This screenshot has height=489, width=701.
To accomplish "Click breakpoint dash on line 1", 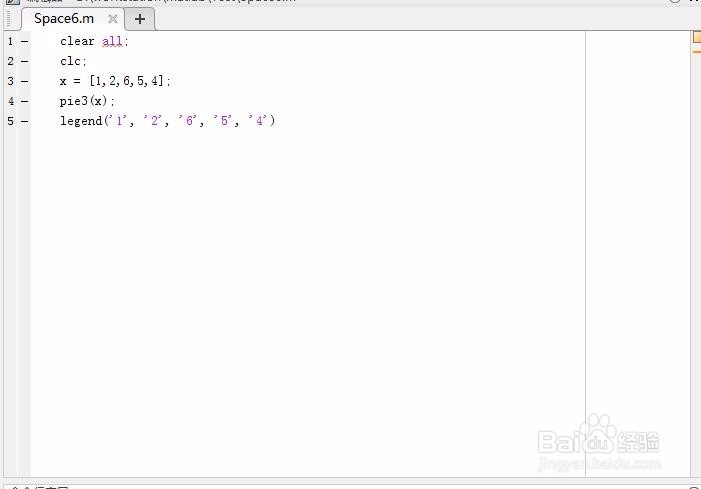I will [x=24, y=42].
